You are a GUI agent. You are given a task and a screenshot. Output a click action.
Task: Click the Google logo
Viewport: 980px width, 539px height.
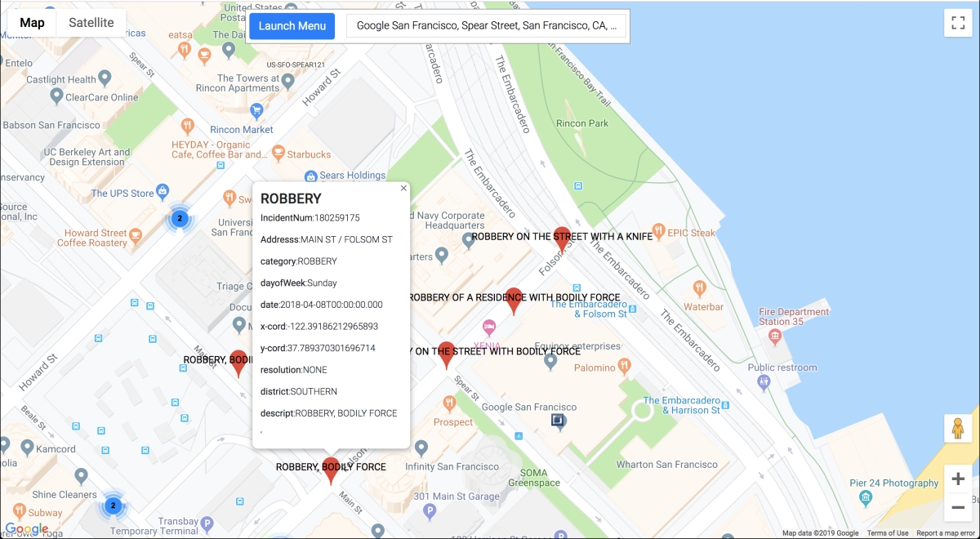click(x=26, y=528)
